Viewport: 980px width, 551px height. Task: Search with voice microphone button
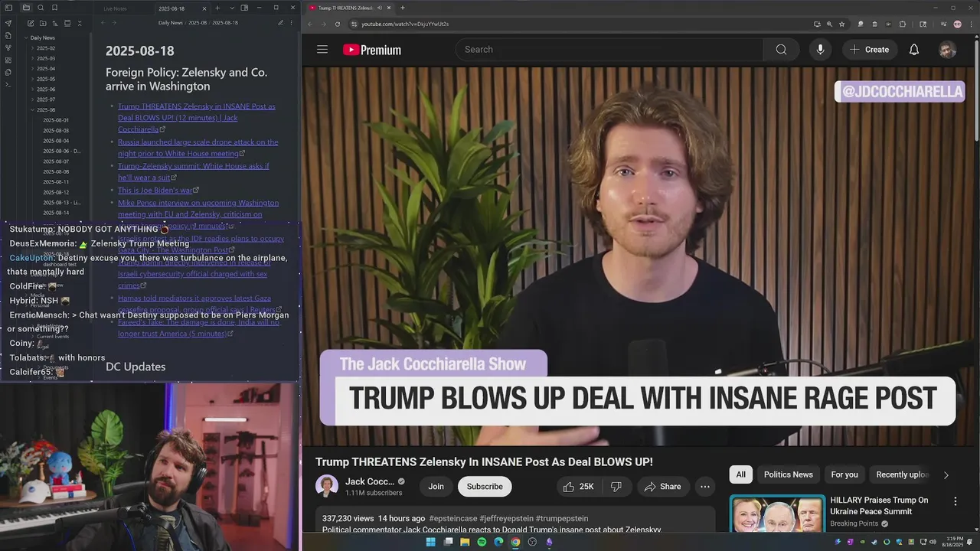pyautogui.click(x=820, y=50)
